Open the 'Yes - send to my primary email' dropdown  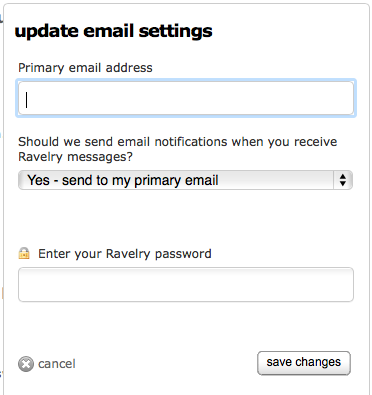185,180
